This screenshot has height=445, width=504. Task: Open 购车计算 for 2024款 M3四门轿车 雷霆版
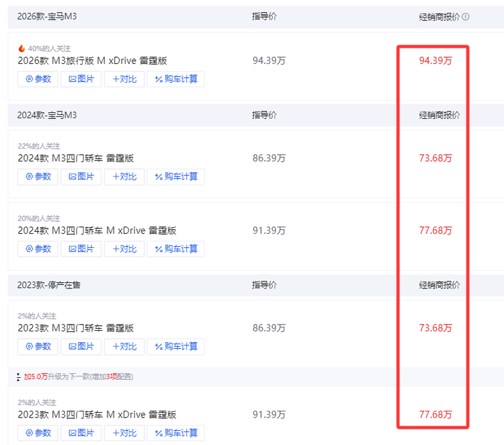coord(176,177)
